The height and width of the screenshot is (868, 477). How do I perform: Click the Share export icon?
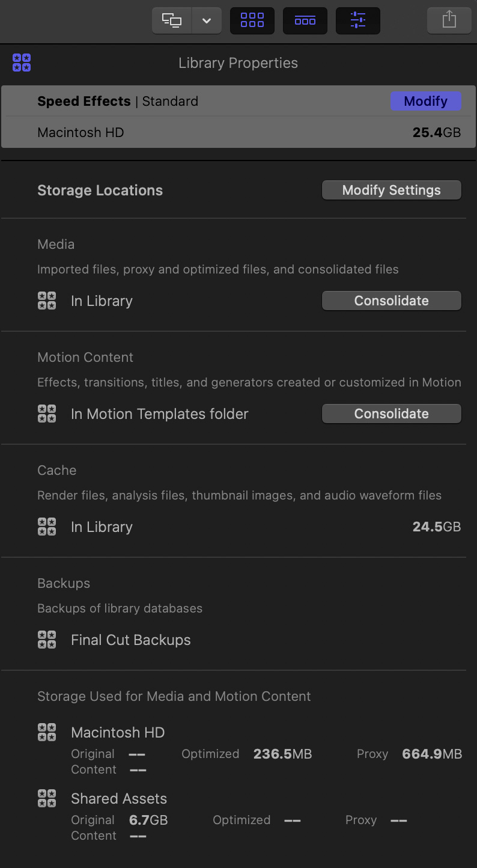(449, 20)
